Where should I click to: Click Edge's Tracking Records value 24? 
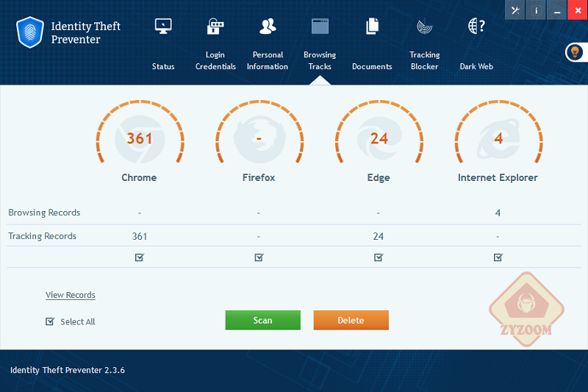coord(378,236)
